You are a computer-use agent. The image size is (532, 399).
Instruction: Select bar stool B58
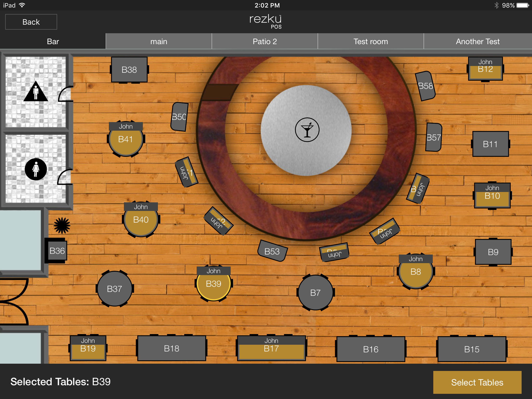(425, 86)
